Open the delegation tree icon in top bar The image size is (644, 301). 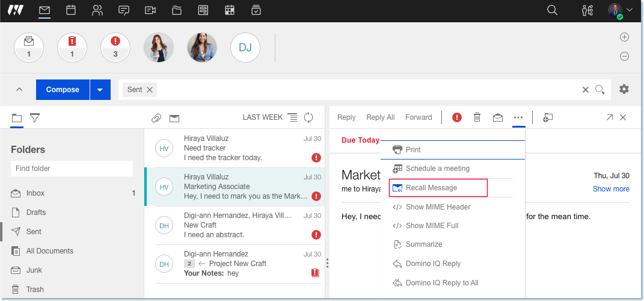point(587,10)
